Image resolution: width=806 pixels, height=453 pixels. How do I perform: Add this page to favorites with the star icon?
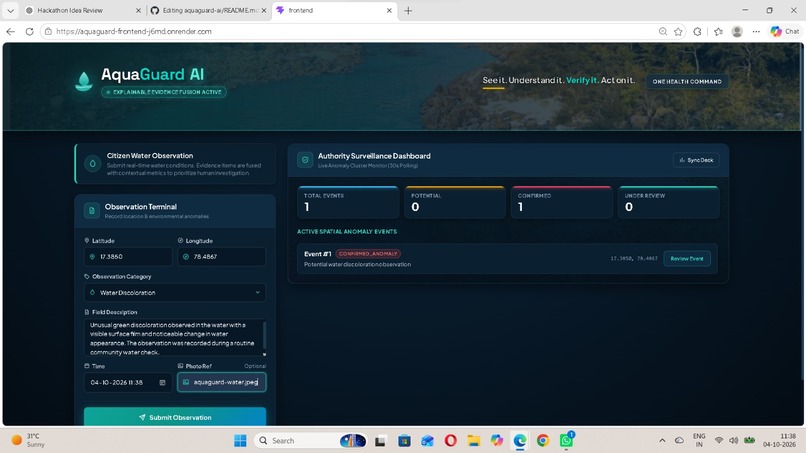(679, 31)
